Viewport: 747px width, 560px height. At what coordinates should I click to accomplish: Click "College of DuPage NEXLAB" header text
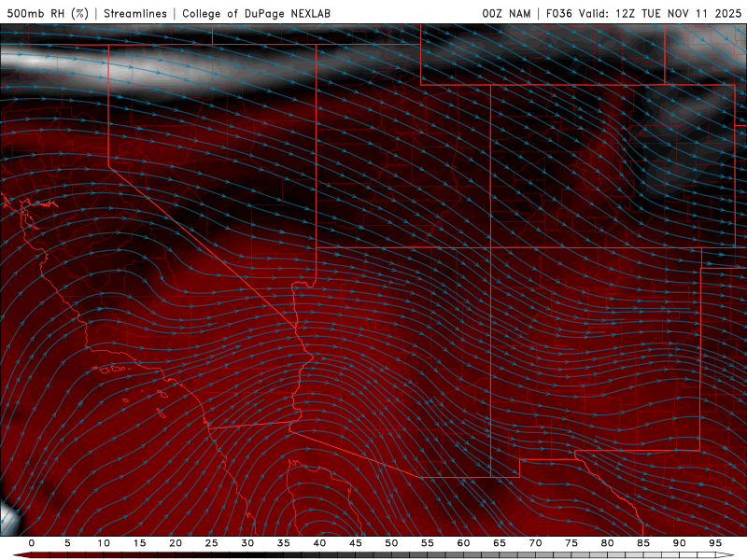point(256,13)
